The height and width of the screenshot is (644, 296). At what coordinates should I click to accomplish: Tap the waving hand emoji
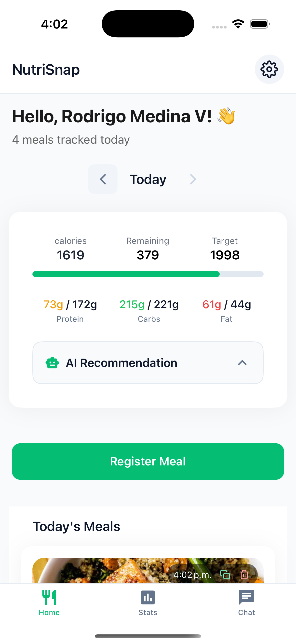[226, 116]
